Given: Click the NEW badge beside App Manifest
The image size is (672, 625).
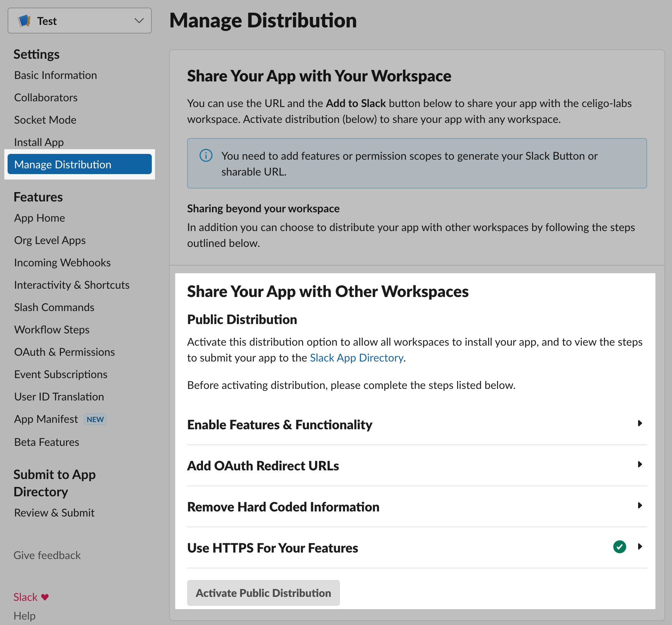Looking at the screenshot, I should (x=95, y=419).
